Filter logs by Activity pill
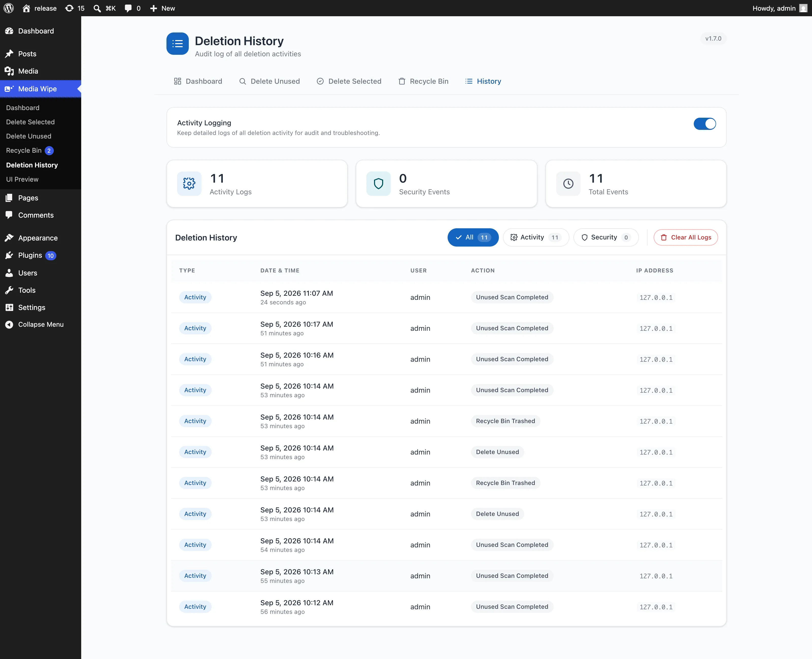This screenshot has width=812, height=659. [536, 237]
